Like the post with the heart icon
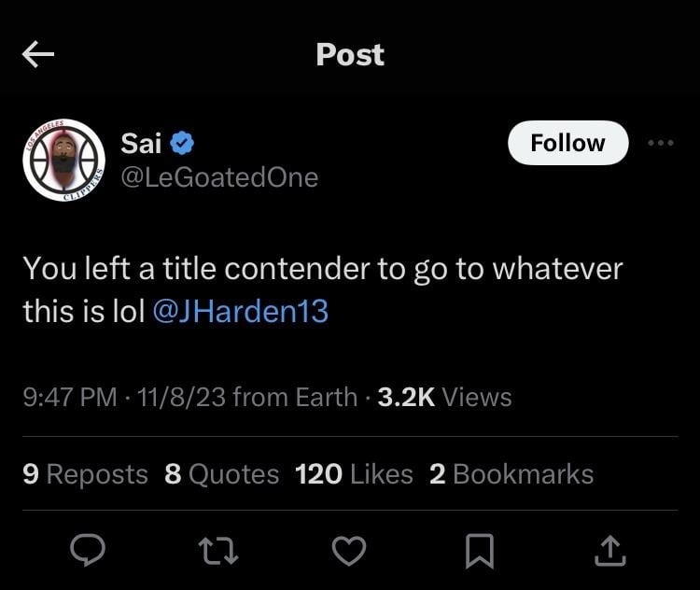The height and width of the screenshot is (590, 700). pos(349,552)
